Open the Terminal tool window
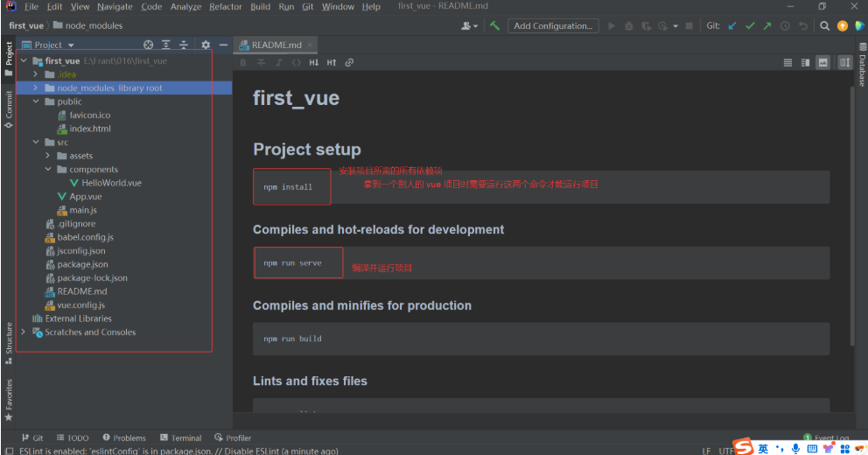Viewport: 868px width, 455px height. point(180,437)
